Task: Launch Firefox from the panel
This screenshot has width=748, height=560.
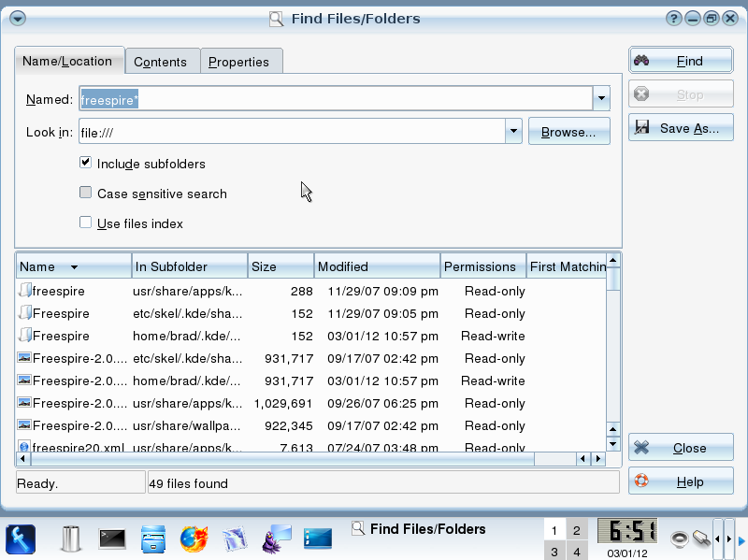Action: coord(194,539)
